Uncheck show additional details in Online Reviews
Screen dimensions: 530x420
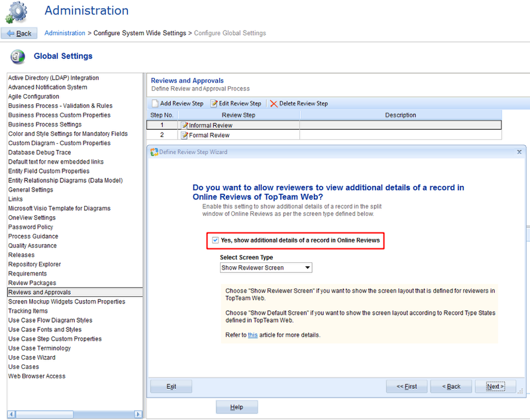point(215,240)
